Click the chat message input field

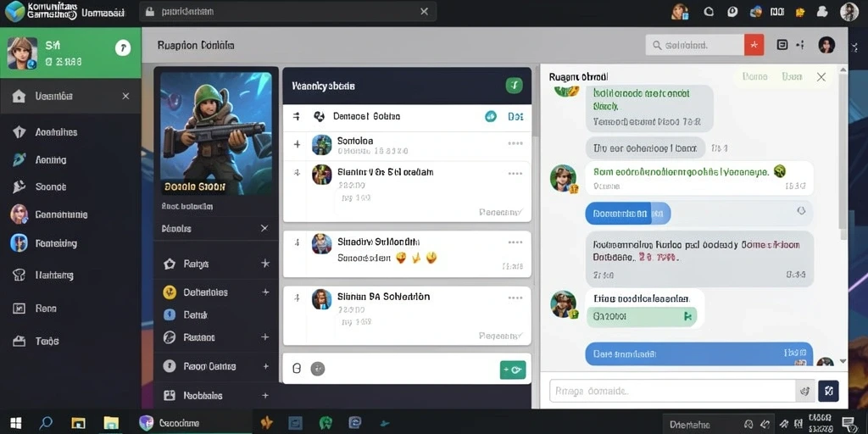tap(672, 391)
